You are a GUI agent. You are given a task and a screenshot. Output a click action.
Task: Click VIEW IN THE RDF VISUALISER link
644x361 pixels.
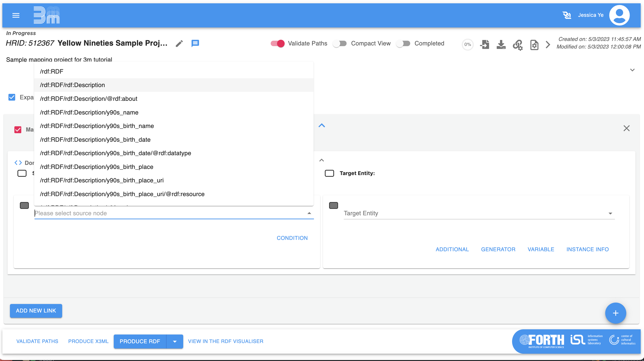click(225, 341)
